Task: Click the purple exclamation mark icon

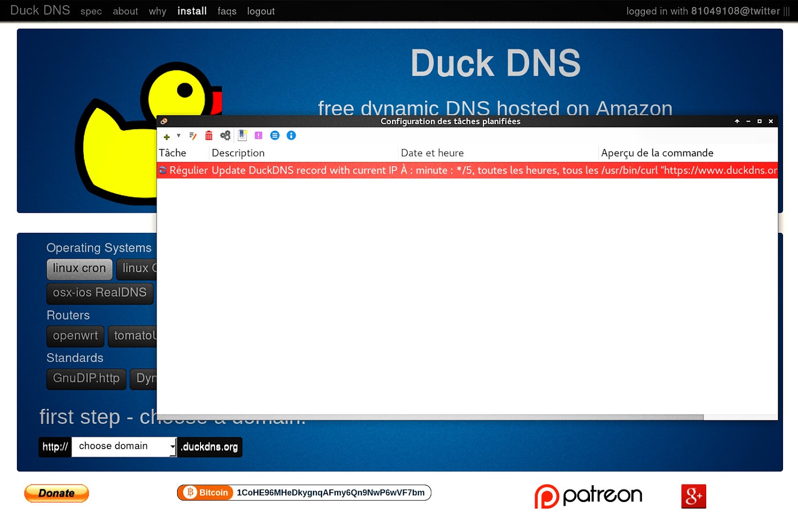Action: click(258, 136)
